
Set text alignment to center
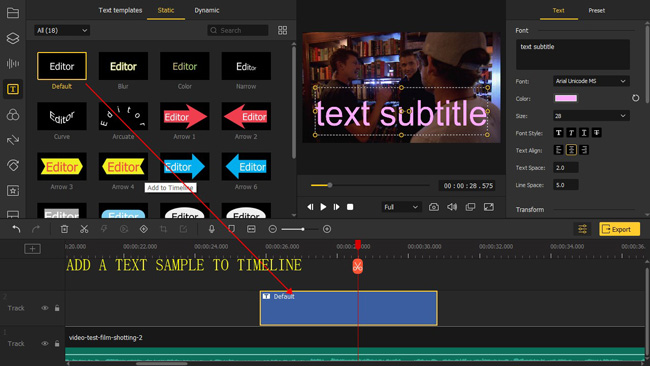point(571,150)
